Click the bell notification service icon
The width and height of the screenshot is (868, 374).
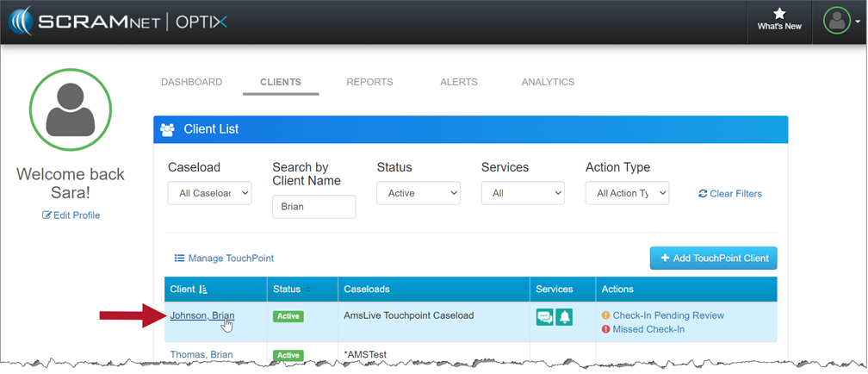coord(564,316)
